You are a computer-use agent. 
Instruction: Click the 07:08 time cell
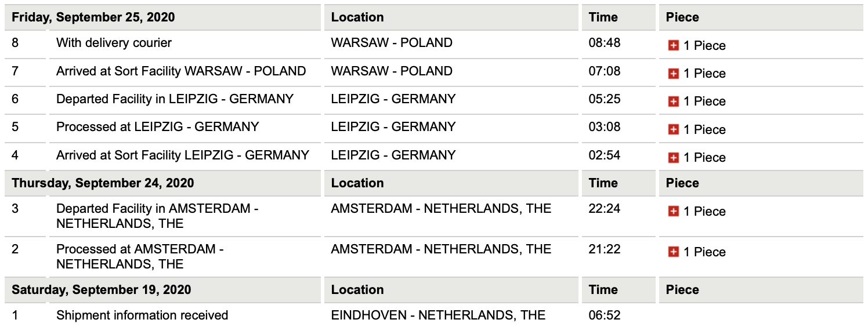coord(605,71)
